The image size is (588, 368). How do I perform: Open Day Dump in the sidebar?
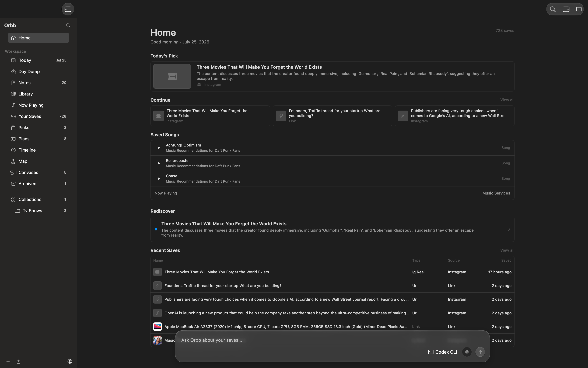click(x=38, y=71)
